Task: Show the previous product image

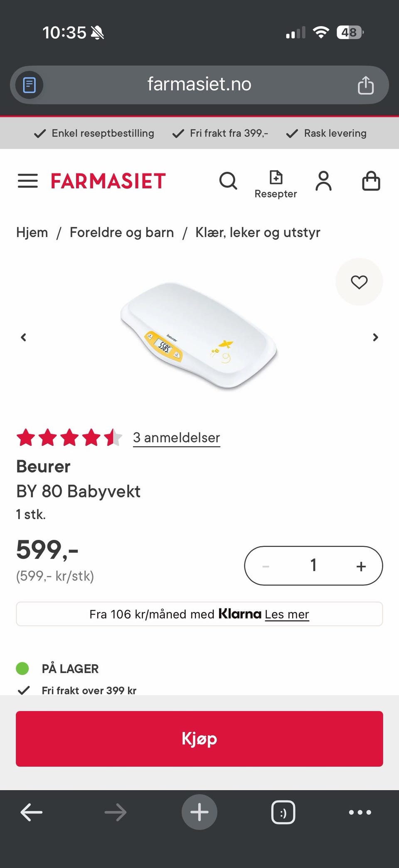Action: pos(24,337)
